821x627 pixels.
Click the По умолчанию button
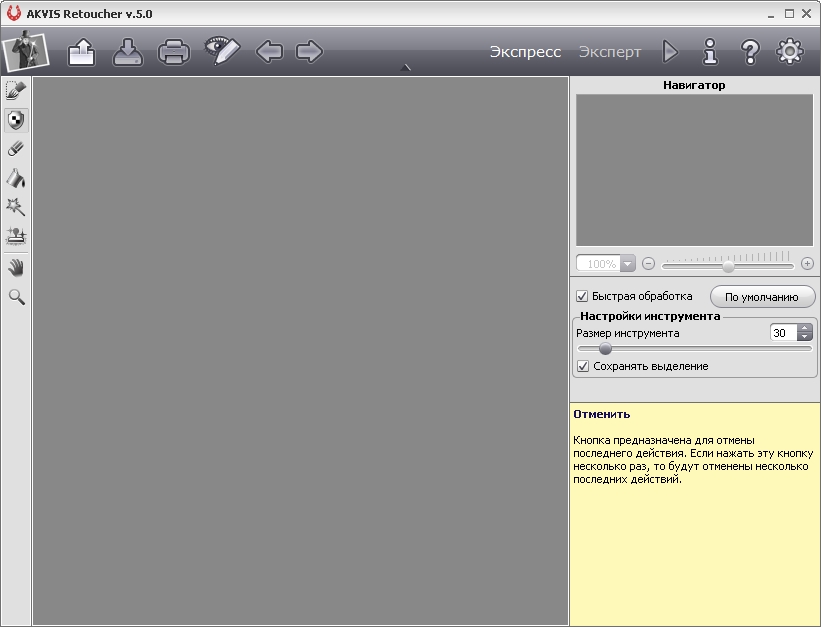pos(762,297)
